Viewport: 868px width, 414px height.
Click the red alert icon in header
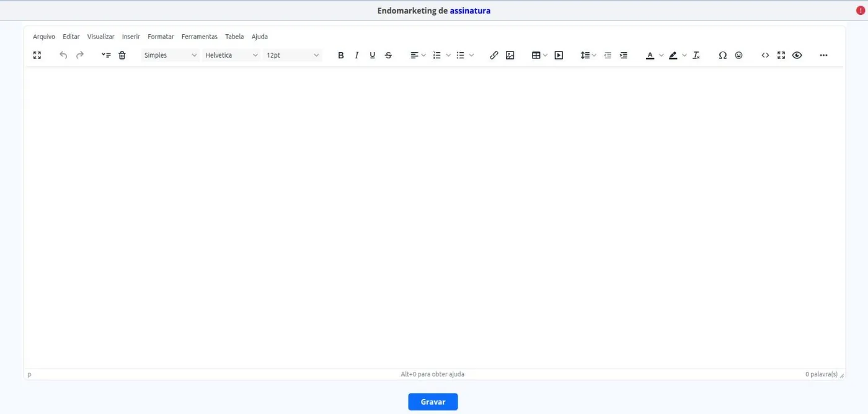coord(860,11)
